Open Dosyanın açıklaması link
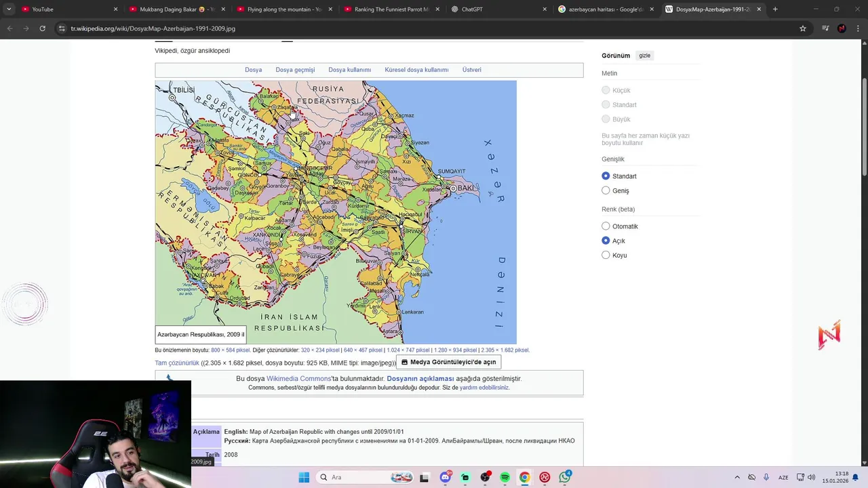 pyautogui.click(x=420, y=379)
